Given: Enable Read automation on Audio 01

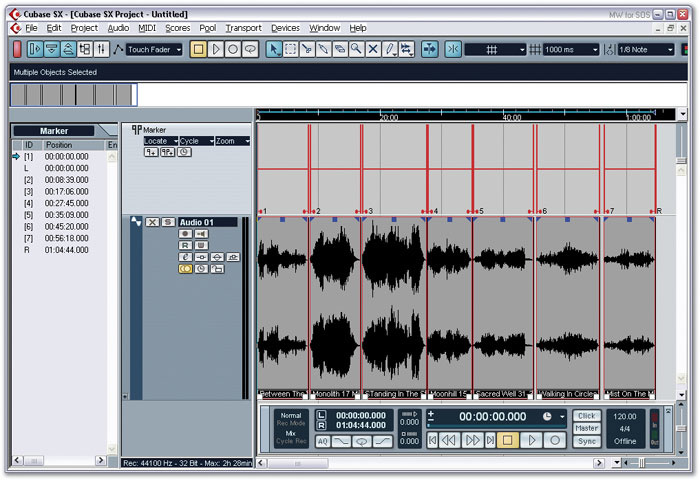Looking at the screenshot, I should pyautogui.click(x=185, y=245).
